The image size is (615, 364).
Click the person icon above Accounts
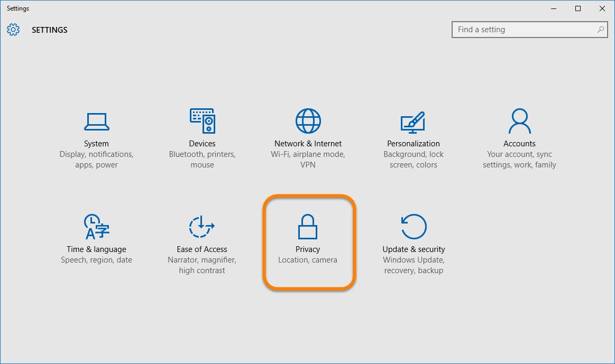(x=519, y=120)
